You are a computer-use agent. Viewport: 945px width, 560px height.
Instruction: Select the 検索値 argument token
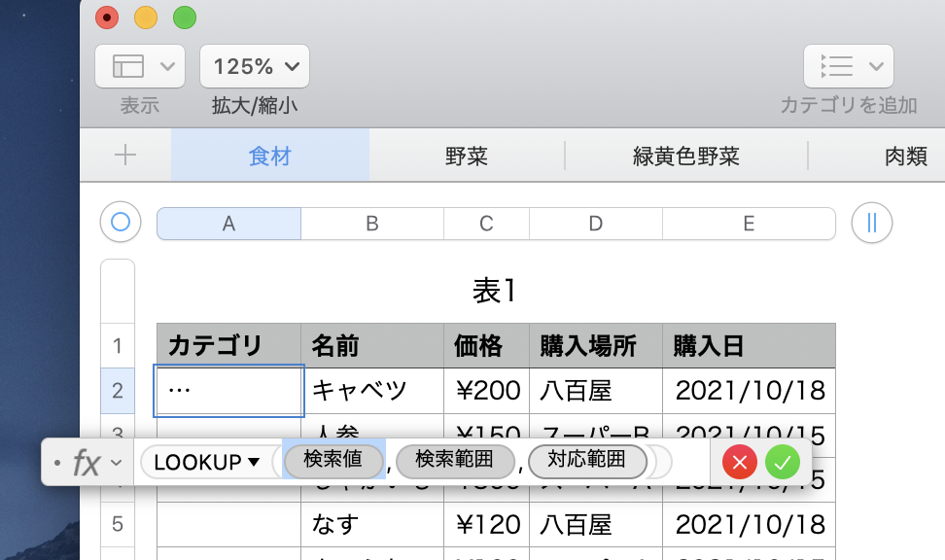[x=333, y=461]
